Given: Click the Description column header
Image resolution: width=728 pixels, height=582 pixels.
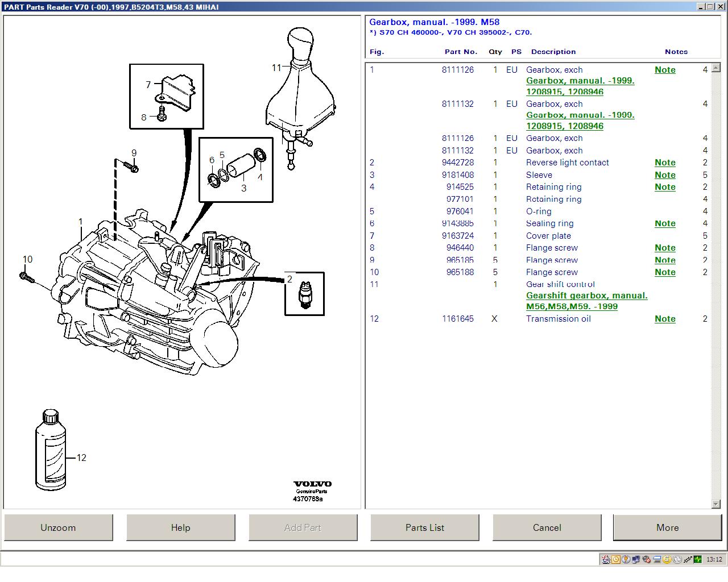Looking at the screenshot, I should tap(553, 52).
